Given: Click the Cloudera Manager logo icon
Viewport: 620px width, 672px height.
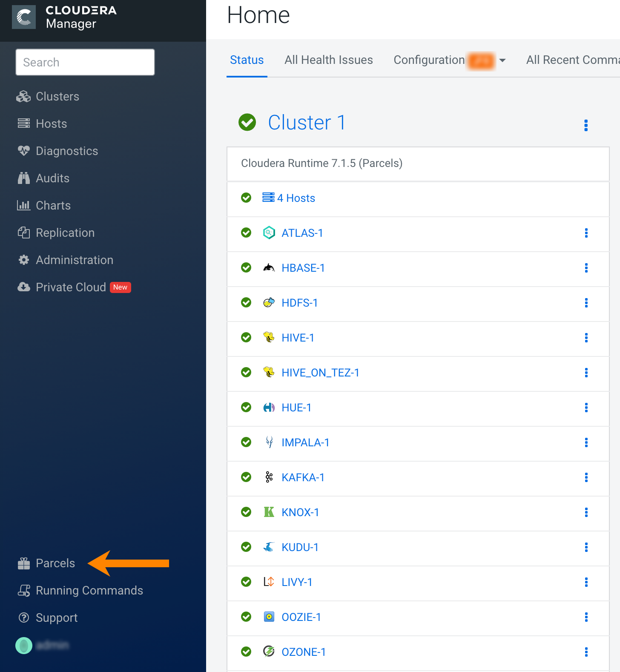Looking at the screenshot, I should click(24, 17).
